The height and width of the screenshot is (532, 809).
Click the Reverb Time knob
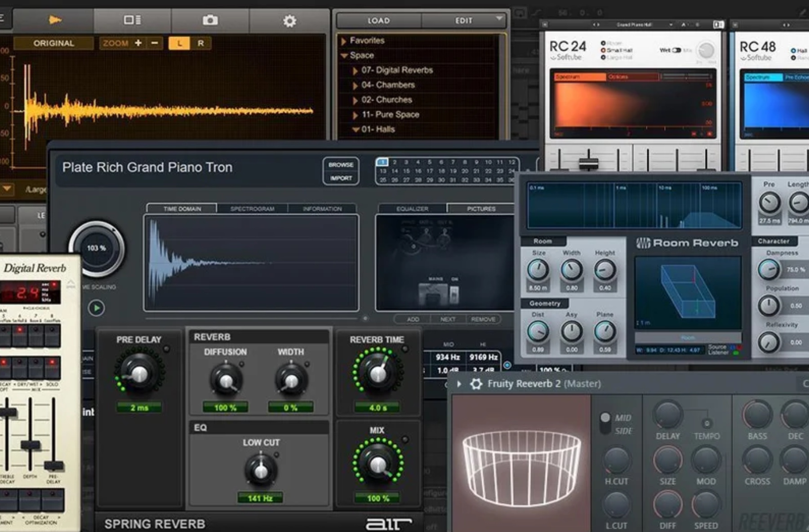click(x=378, y=372)
